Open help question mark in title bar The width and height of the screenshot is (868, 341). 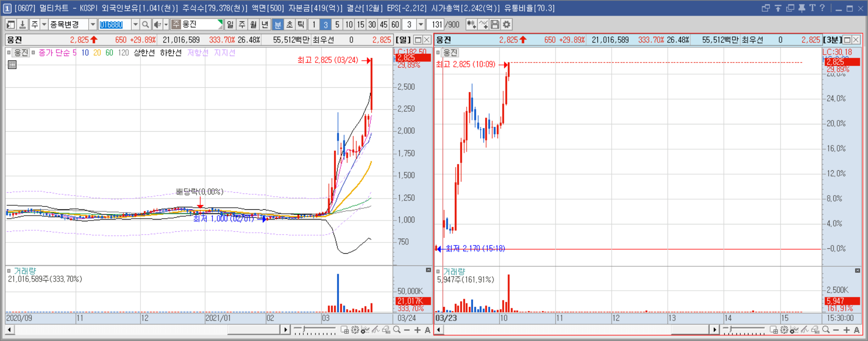point(822,8)
